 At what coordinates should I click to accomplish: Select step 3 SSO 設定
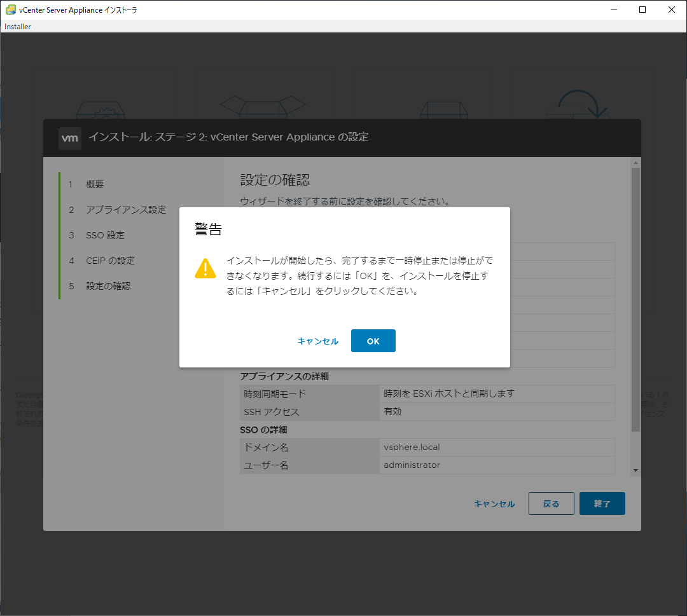coord(105,235)
